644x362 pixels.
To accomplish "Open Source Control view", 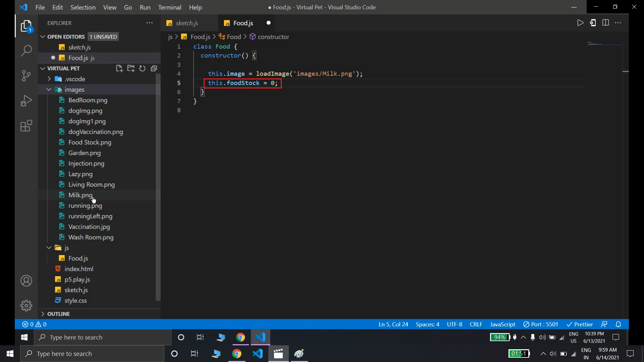I will pos(26,75).
